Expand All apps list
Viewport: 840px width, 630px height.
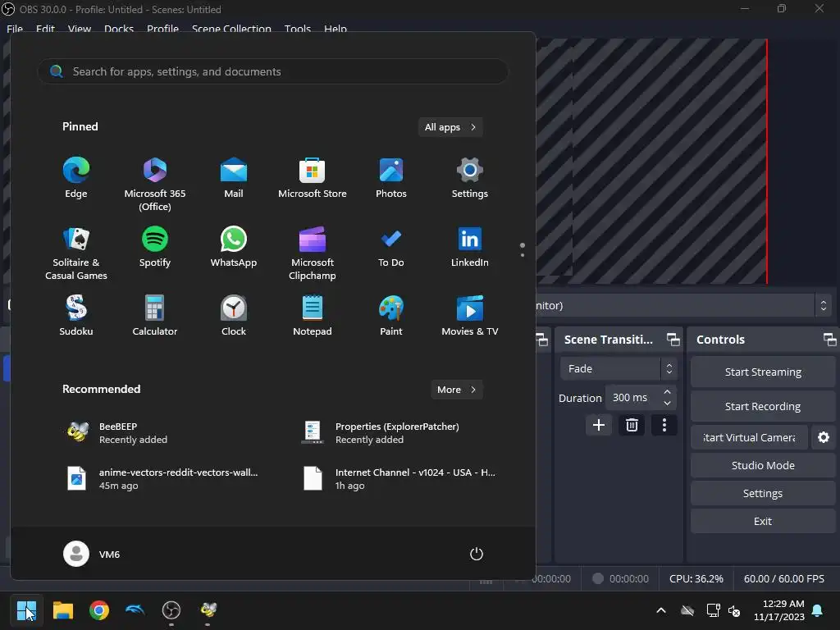pyautogui.click(x=450, y=127)
